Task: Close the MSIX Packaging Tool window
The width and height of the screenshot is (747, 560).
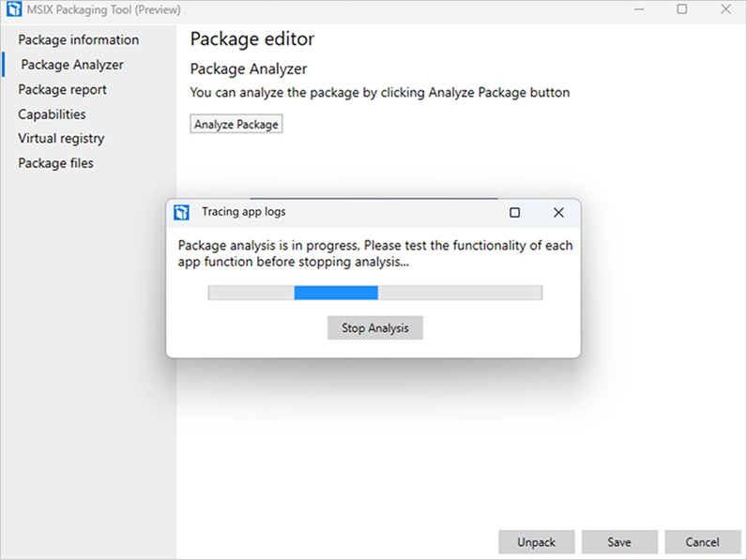Action: (x=725, y=9)
